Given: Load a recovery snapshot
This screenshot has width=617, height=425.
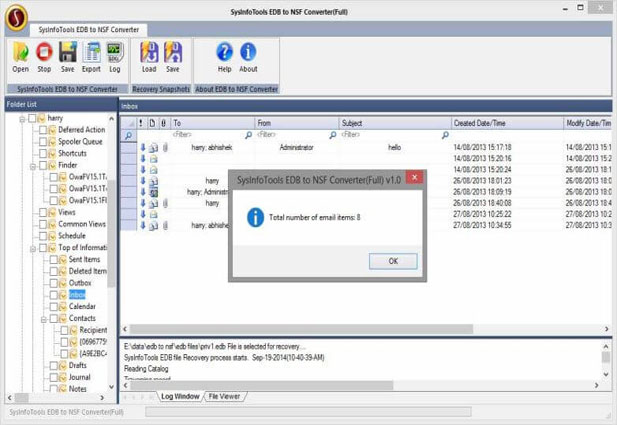Looking at the screenshot, I should tap(149, 57).
